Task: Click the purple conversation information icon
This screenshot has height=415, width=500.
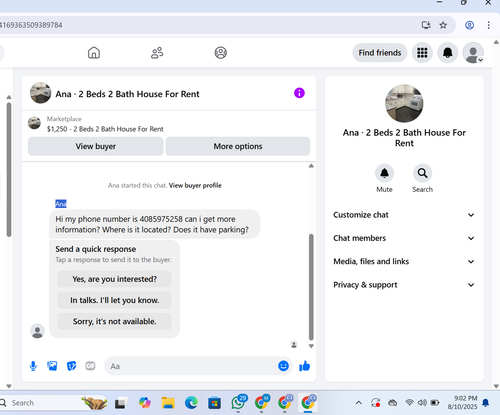Action: (x=299, y=93)
